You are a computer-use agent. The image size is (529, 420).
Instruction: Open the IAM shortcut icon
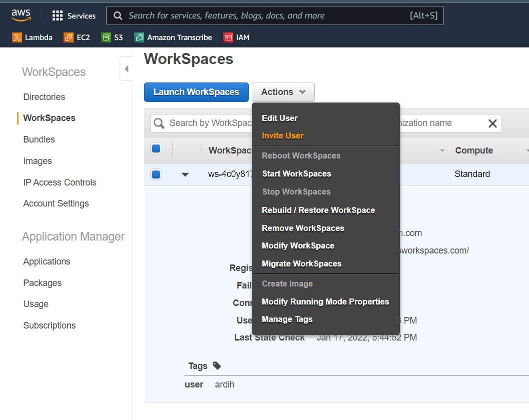pos(228,37)
